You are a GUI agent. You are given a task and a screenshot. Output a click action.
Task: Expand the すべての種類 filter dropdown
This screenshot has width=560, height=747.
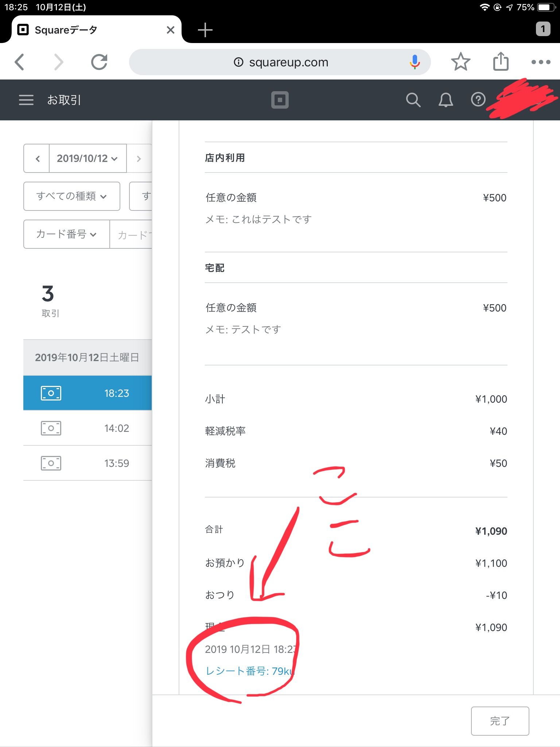(x=72, y=196)
